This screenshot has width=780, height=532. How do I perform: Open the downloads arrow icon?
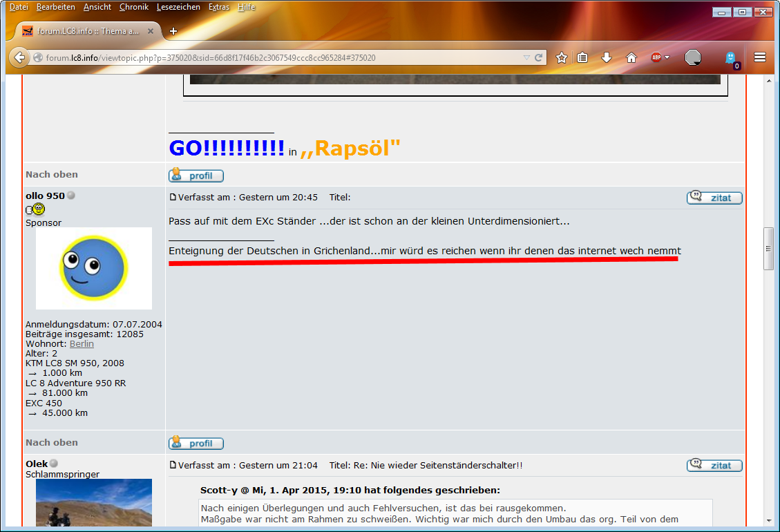point(607,57)
